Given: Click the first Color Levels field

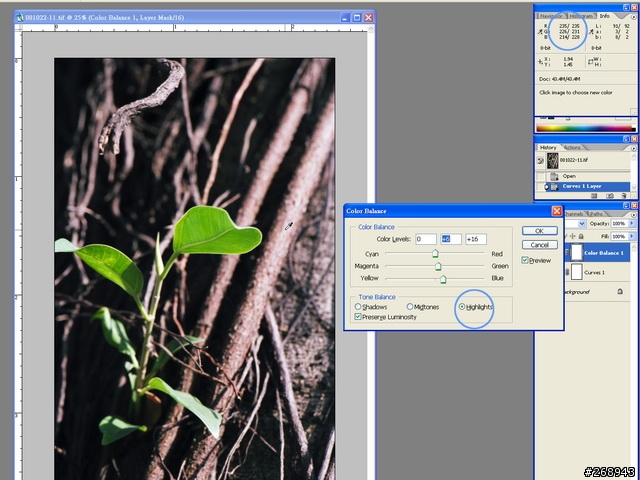Looking at the screenshot, I should point(426,239).
